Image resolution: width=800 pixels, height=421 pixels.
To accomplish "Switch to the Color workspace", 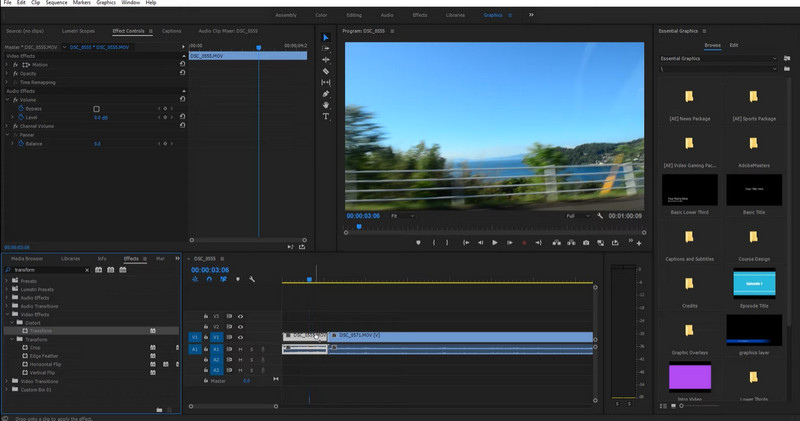I will (321, 15).
